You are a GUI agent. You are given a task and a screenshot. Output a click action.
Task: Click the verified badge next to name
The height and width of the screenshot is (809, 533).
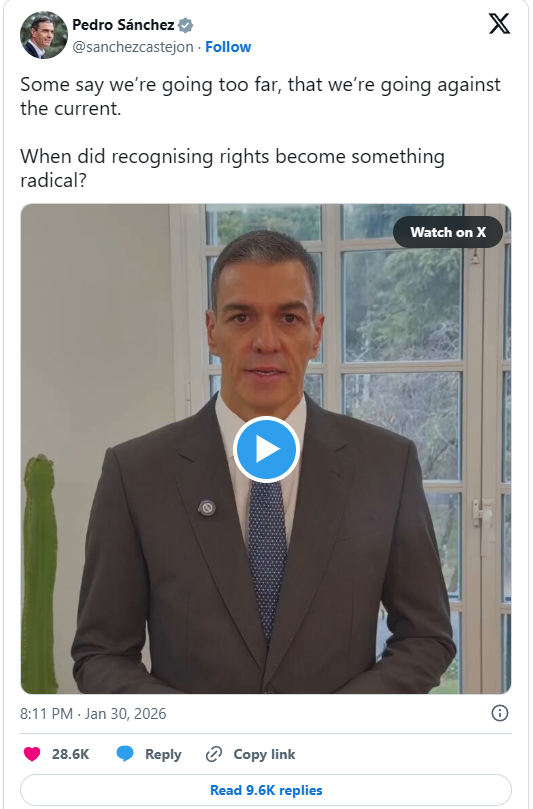(x=186, y=25)
